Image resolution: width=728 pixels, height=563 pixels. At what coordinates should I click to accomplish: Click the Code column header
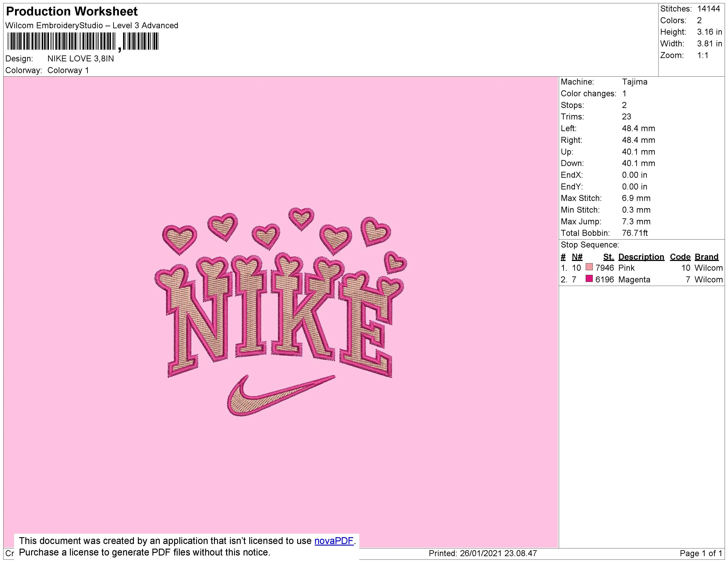point(680,257)
